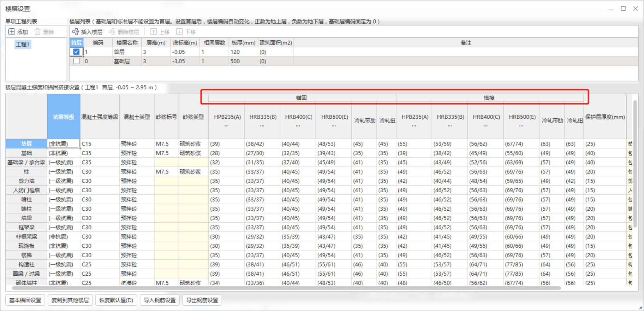Viewport: 644px width, 311px height.
Task: Select the 现浇板 row header
Action: click(x=26, y=246)
